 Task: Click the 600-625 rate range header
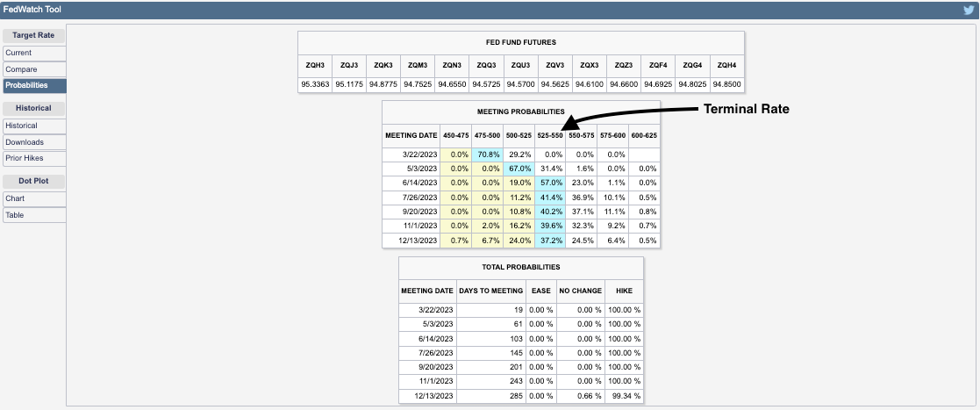[644, 135]
